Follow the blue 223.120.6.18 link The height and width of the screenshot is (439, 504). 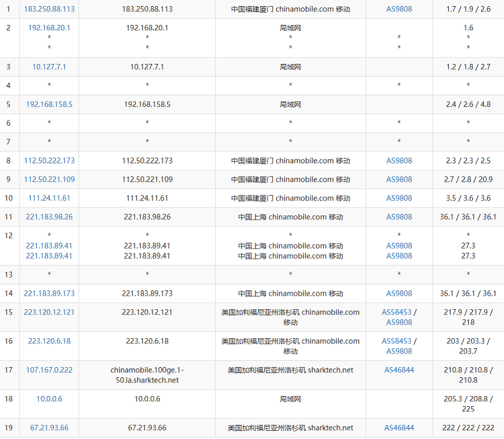pos(49,342)
